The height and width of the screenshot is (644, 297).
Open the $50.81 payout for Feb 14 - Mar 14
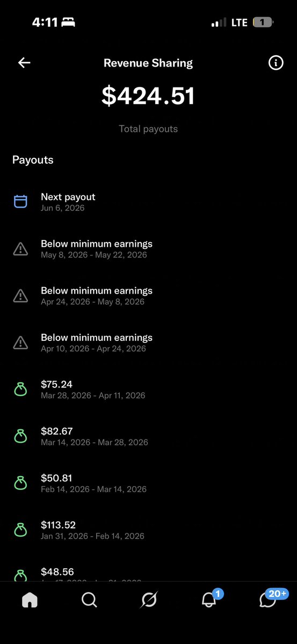[x=148, y=483]
